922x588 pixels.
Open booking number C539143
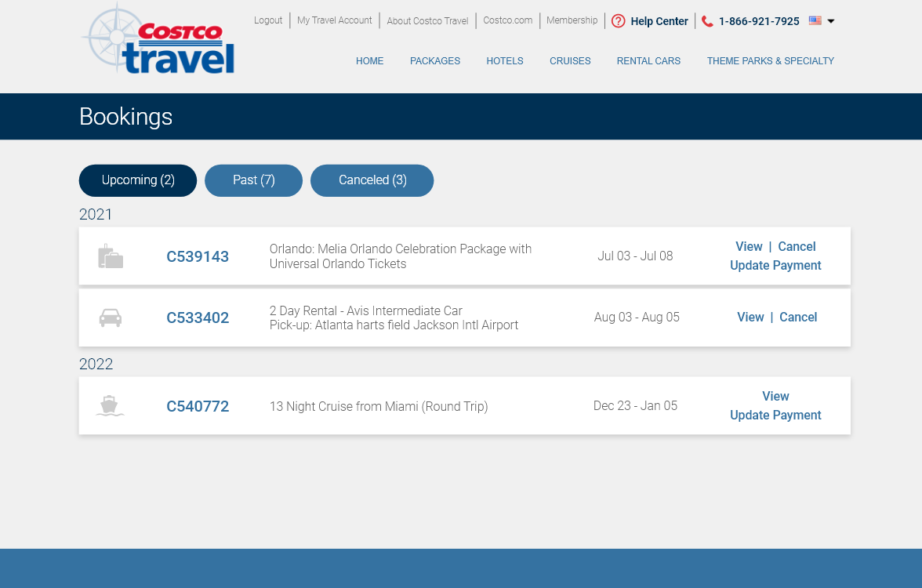(x=198, y=256)
